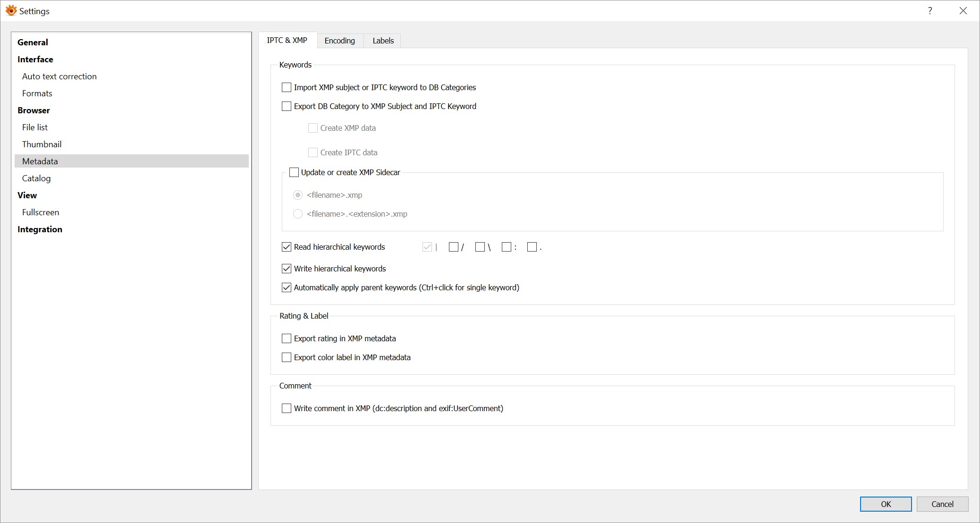Go to Auto text correction settings

59,76
